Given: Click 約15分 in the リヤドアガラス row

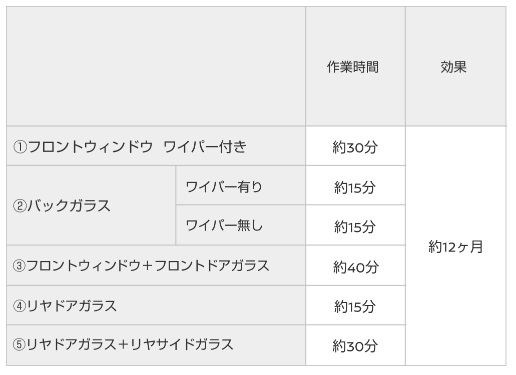Looking at the screenshot, I should pyautogui.click(x=355, y=306).
